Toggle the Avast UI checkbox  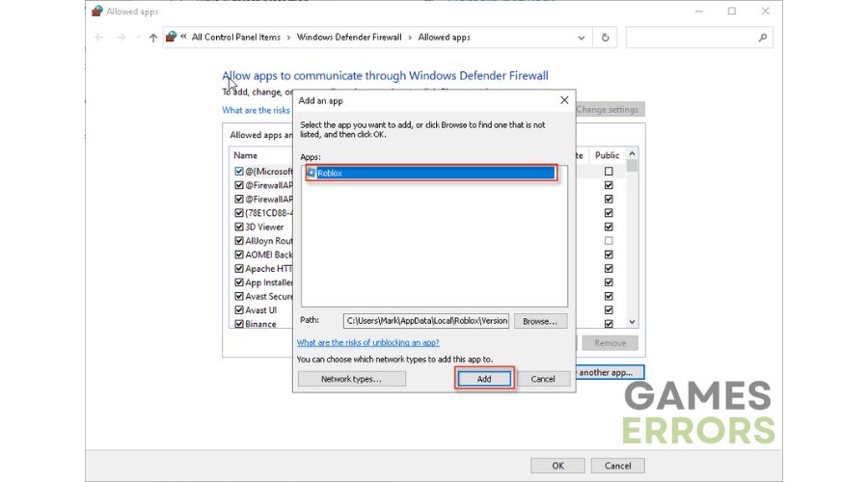coord(239,309)
